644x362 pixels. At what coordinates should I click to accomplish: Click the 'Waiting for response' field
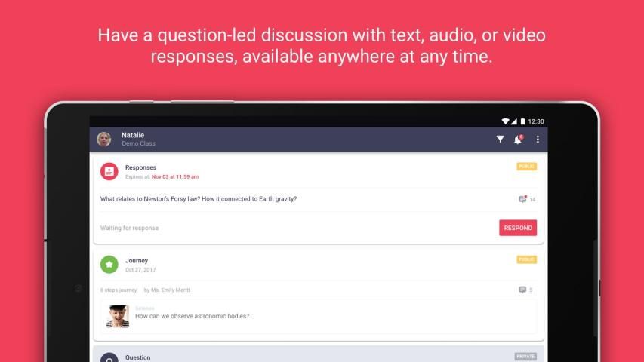[x=130, y=228]
